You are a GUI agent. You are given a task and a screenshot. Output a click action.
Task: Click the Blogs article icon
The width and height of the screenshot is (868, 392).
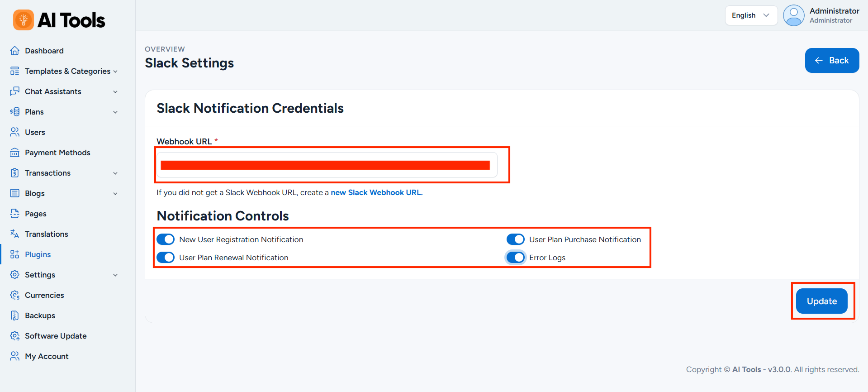pyautogui.click(x=15, y=193)
